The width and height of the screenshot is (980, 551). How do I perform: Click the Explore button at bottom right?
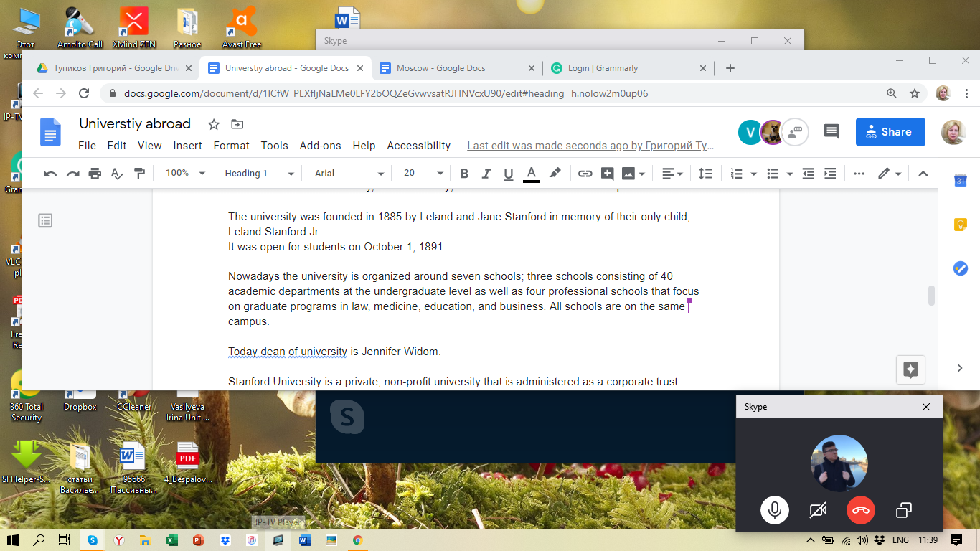coord(910,369)
